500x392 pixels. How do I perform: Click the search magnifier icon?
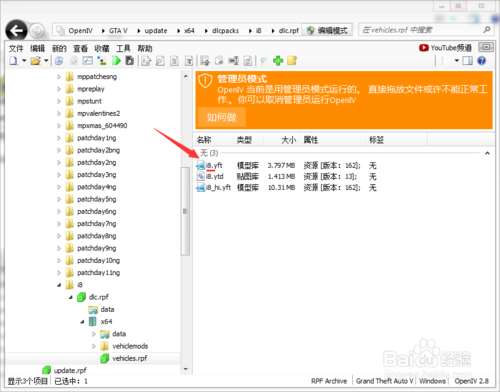point(487,30)
